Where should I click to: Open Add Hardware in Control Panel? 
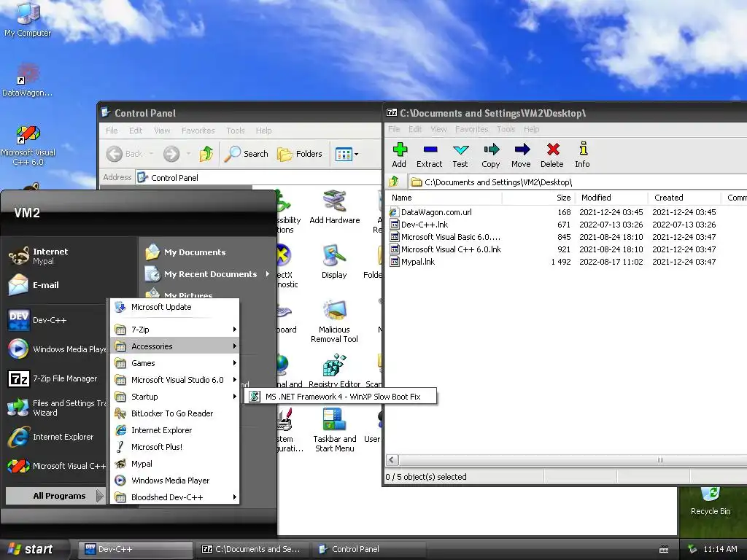[334, 207]
